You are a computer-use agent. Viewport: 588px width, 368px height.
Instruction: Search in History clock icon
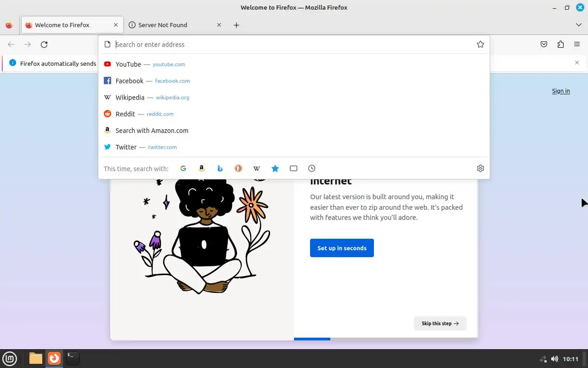(312, 168)
